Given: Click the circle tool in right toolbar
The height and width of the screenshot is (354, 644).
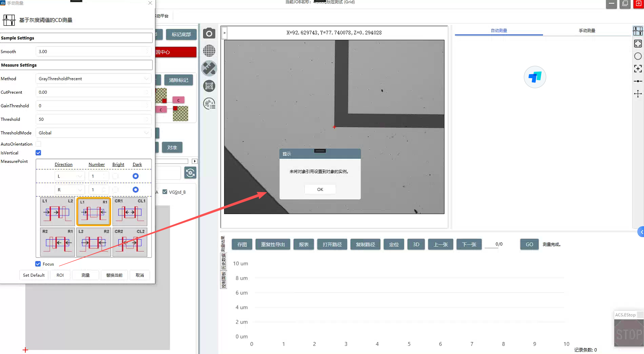Looking at the screenshot, I should point(638,56).
